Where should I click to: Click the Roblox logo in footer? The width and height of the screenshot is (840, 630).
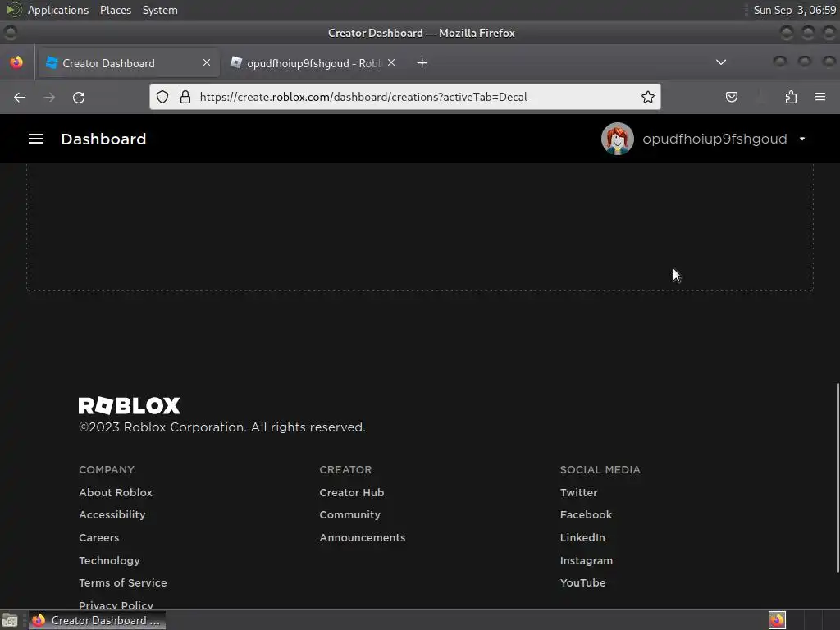coord(129,405)
